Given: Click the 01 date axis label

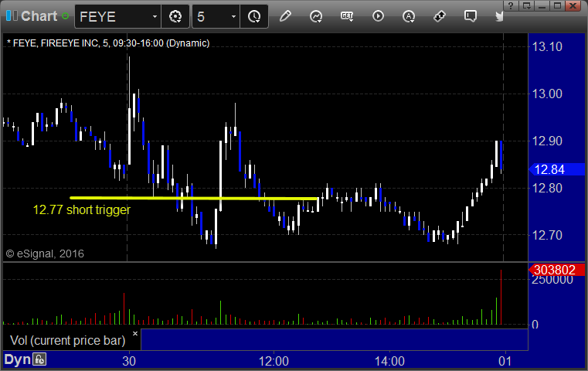Looking at the screenshot, I should pyautogui.click(x=505, y=361).
